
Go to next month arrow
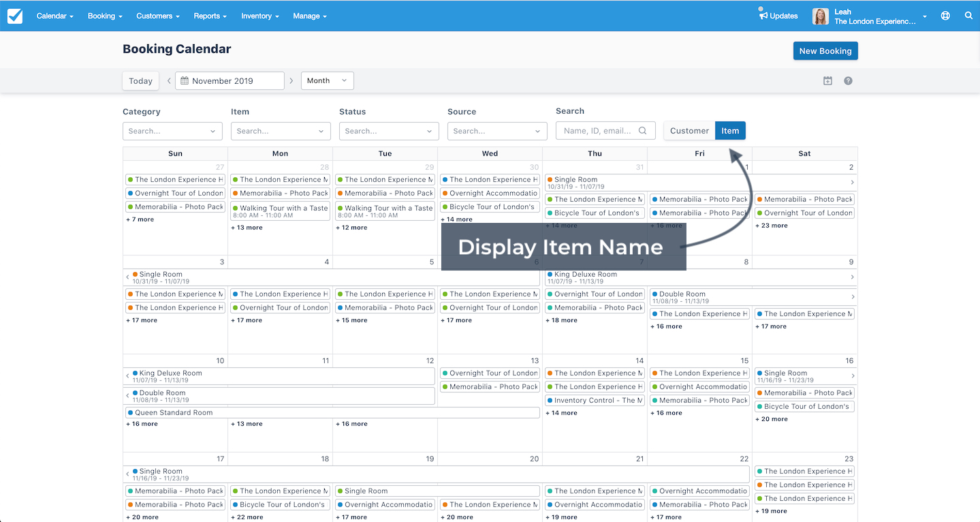[291, 80]
